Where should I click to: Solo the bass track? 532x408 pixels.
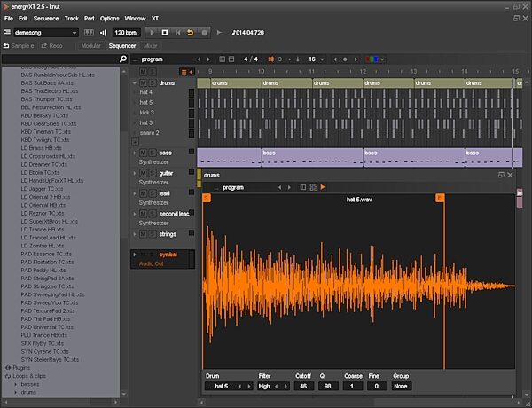[153, 153]
